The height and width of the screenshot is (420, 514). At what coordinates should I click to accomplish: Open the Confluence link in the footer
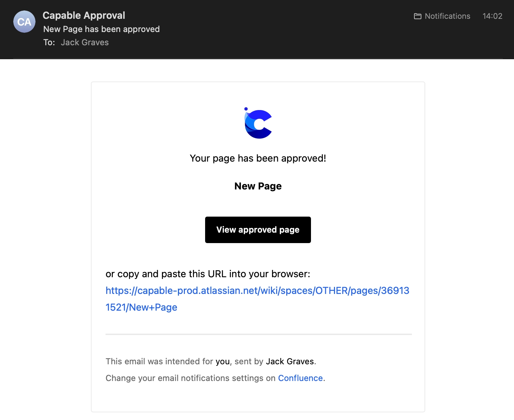pos(300,378)
